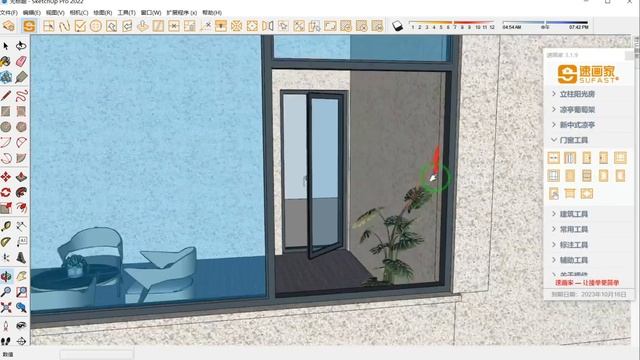This screenshot has height=360, width=640.
Task: Choose the Zoom Window tool
Action: [x=21, y=292]
